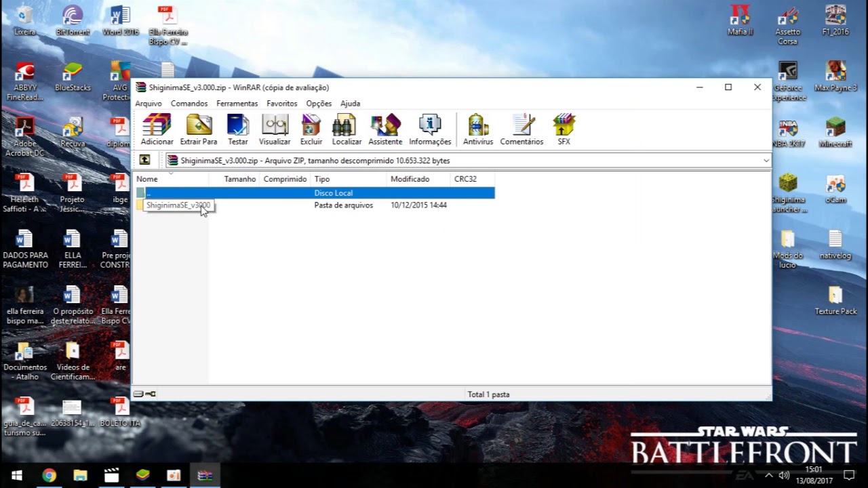This screenshot has height=488, width=868.
Task: Open File Explorer from the taskbar
Action: 80,475
